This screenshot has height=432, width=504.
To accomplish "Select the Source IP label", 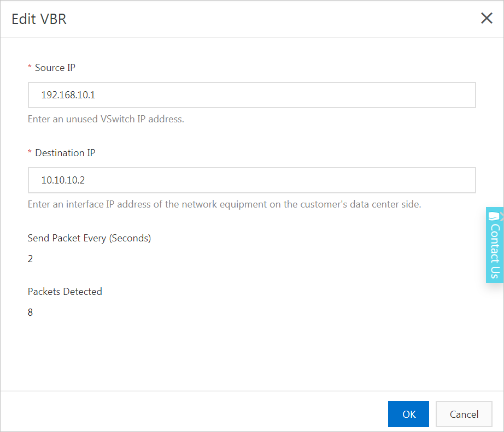I will point(55,68).
